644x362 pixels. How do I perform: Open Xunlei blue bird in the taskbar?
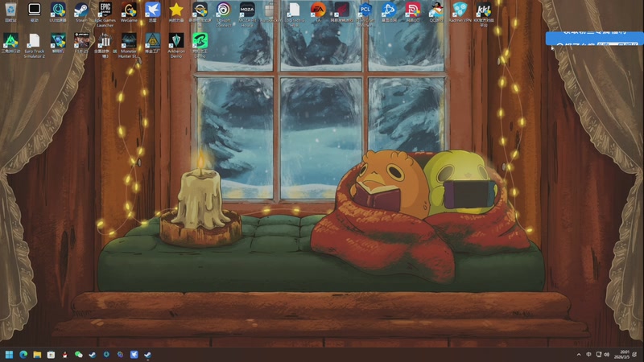point(134,355)
